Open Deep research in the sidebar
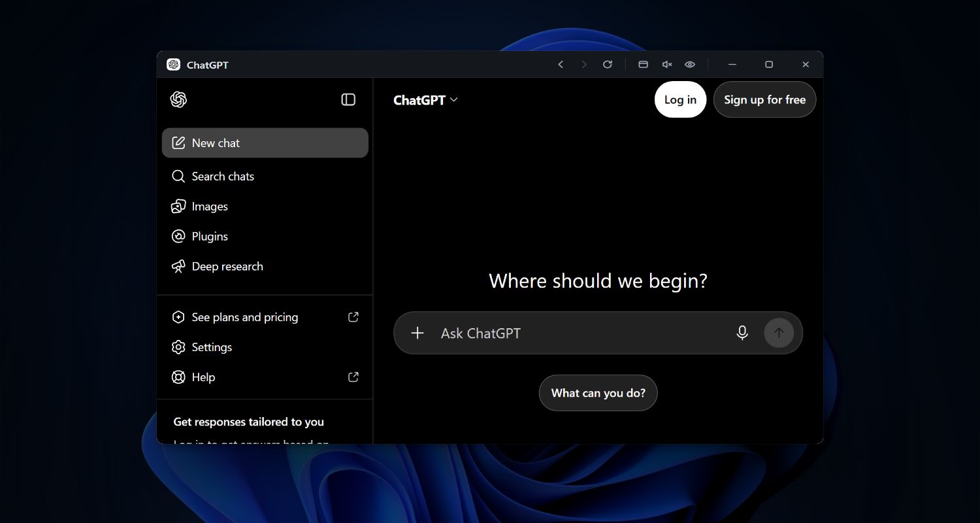Viewport: 980px width, 523px height. coord(265,267)
